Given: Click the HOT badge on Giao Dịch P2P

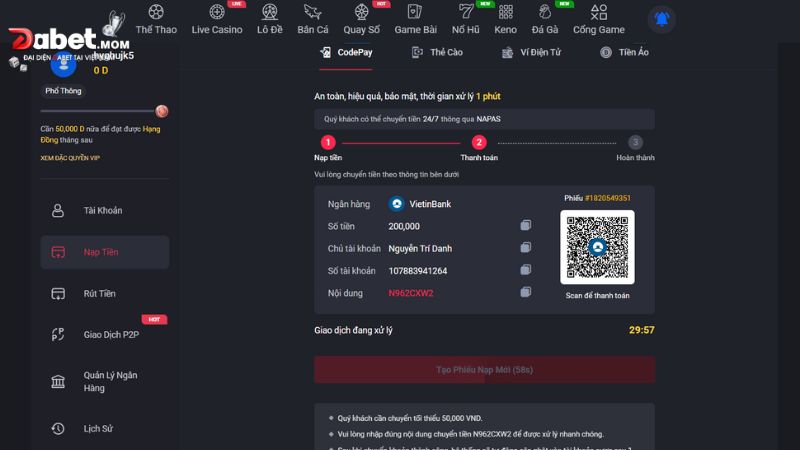Looking at the screenshot, I should [154, 319].
